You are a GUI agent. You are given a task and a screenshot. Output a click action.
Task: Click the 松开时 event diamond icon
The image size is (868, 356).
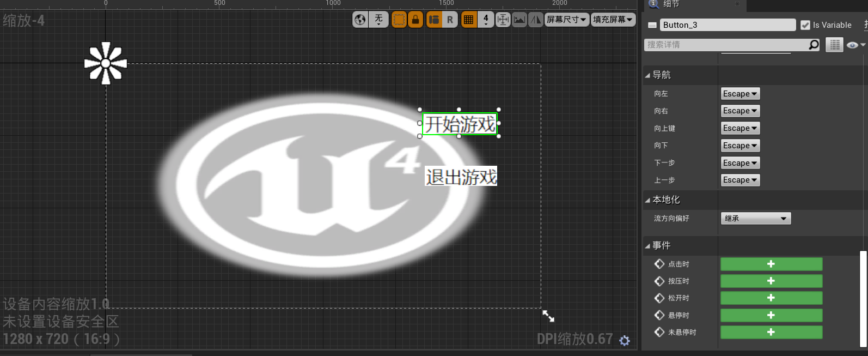pos(659,298)
